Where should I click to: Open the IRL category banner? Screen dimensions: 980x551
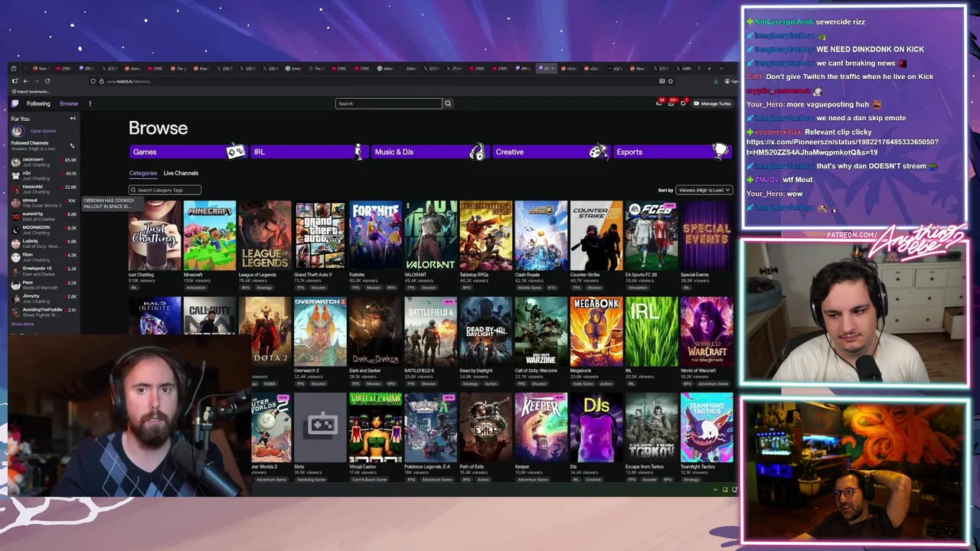tap(309, 152)
